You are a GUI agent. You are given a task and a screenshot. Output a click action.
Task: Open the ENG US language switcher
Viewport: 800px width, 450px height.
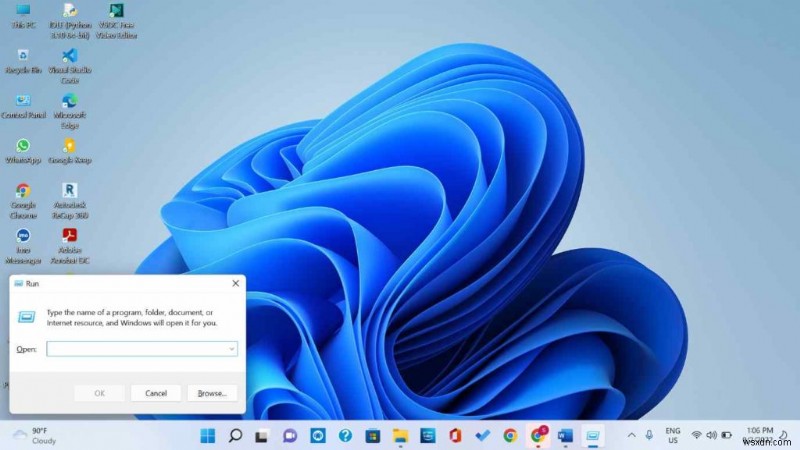pyautogui.click(x=673, y=435)
